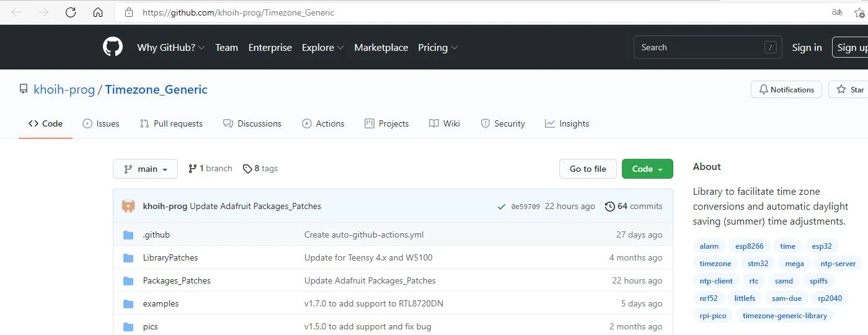Click the repository book icon
Screen dimensions: 868x335
(24, 89)
